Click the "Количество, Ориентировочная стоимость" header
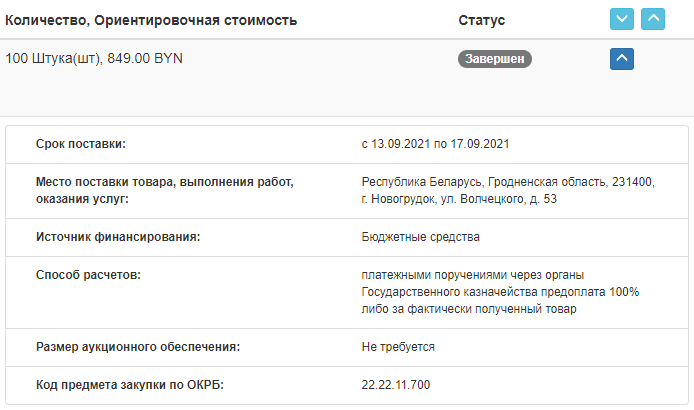 151,20
